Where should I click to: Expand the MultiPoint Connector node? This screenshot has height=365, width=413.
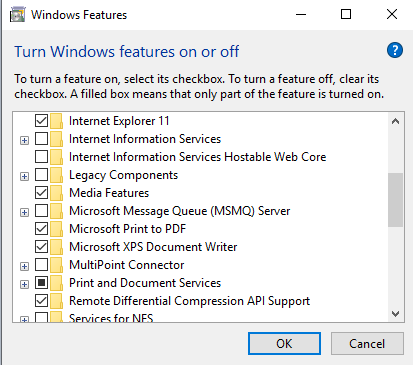click(24, 266)
